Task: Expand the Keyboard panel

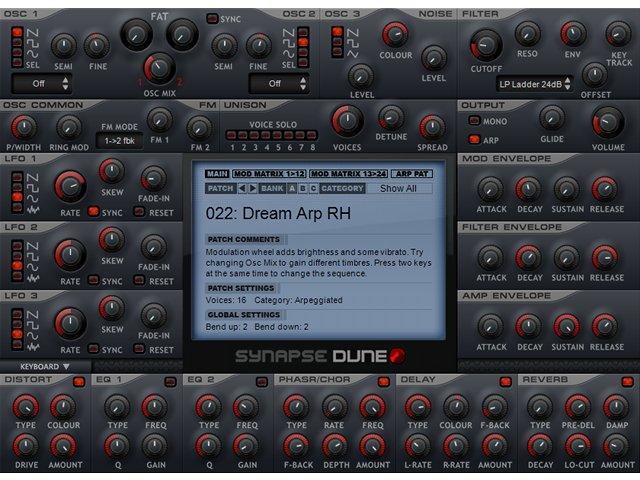Action: coord(45,367)
